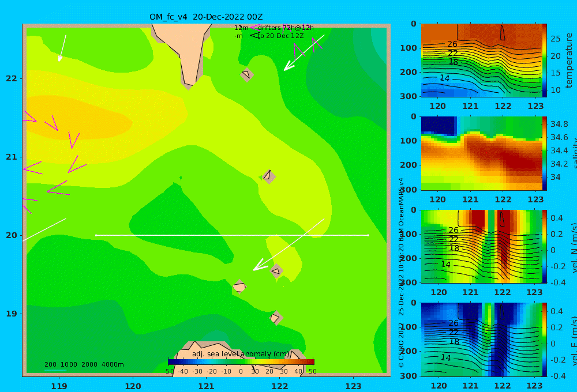Click the 10 tick on temperature scale
The image size is (577, 392).
[555, 90]
